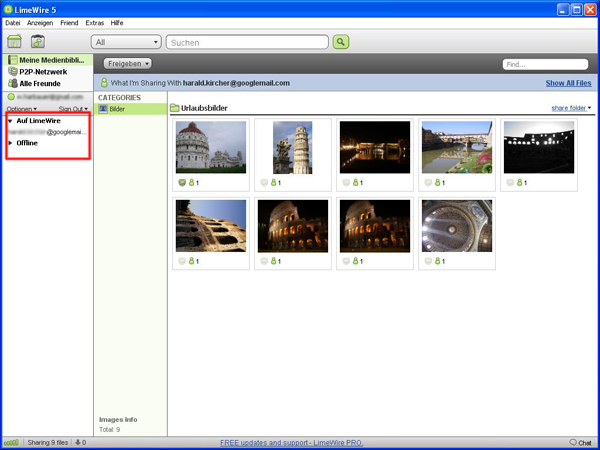Open the Extras menu

coord(94,21)
